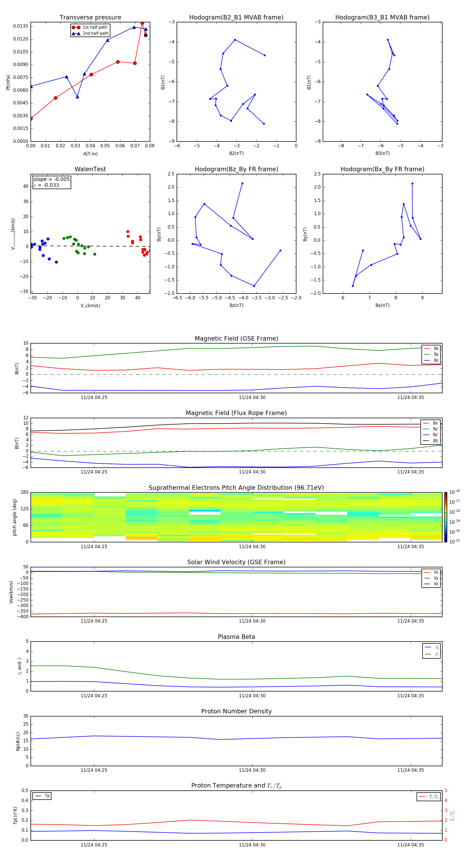Click the "pitch angle (deg)" y-axis label
Image resolution: width=473 pixels, height=868 pixels.
tap(14, 517)
